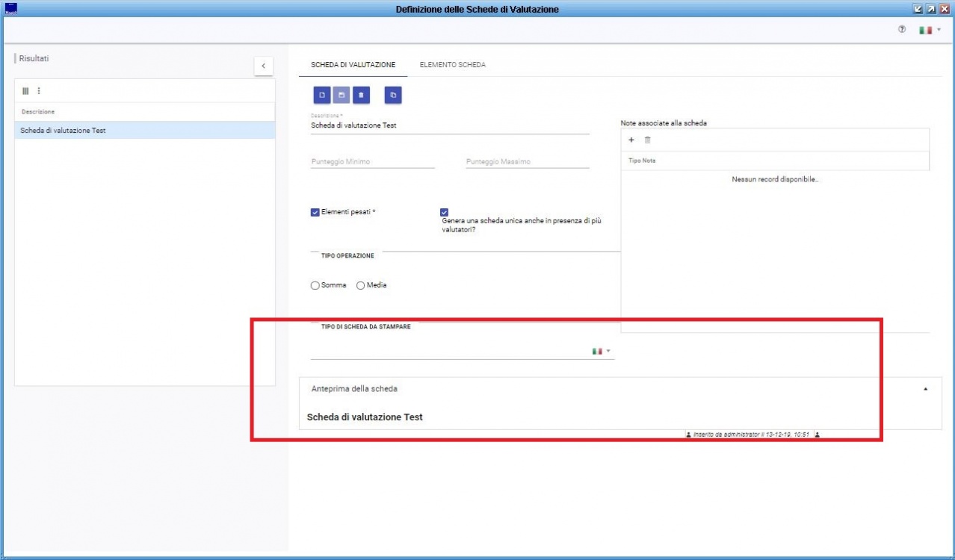Open the language dropdown in Tipo di scheda da stampare
This screenshot has height=560, width=955.
(602, 351)
